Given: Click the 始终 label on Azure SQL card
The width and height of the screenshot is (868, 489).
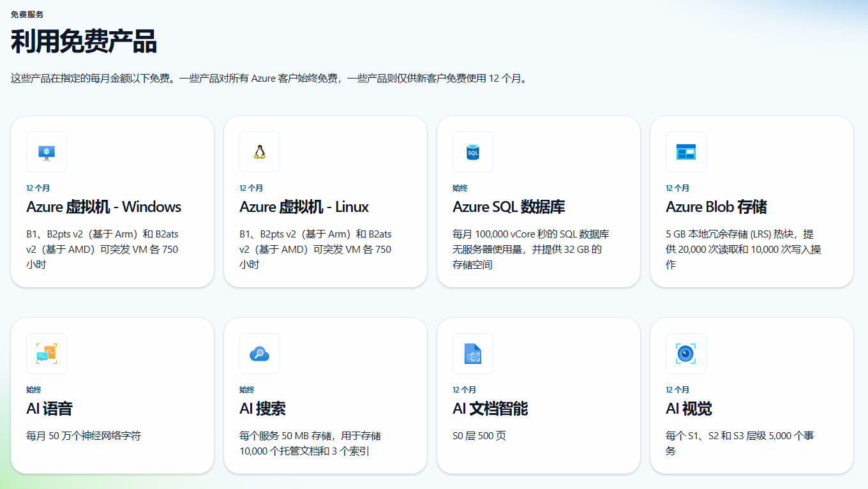Looking at the screenshot, I should (x=460, y=188).
